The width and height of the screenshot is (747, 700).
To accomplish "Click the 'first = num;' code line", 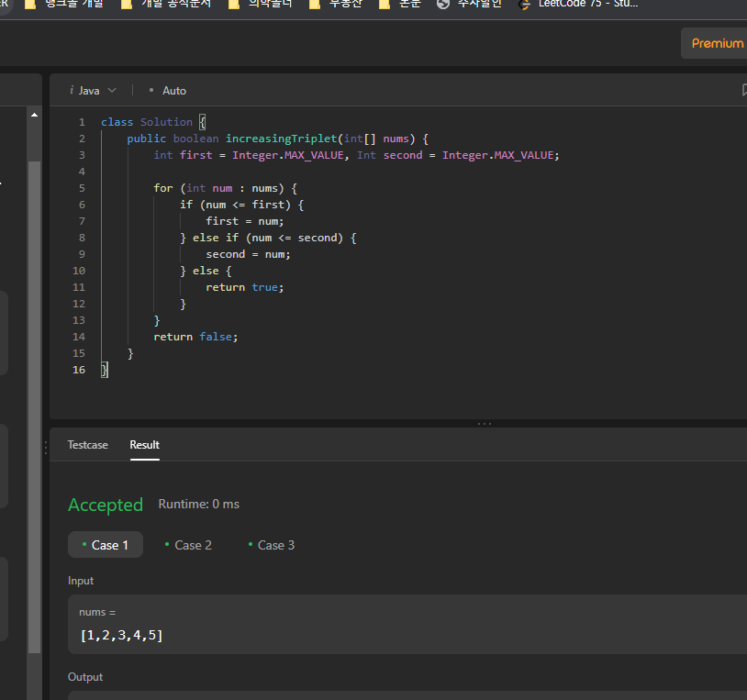I will pyautogui.click(x=244, y=221).
